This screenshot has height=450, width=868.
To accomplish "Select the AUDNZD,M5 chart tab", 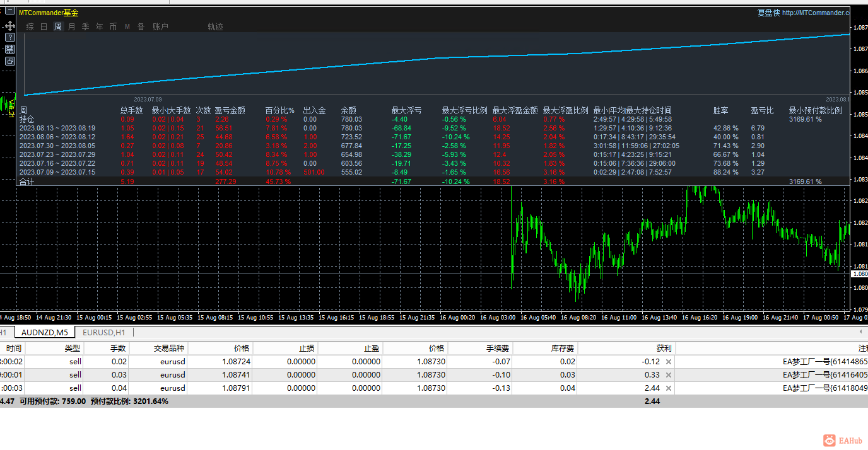I will tap(44, 332).
